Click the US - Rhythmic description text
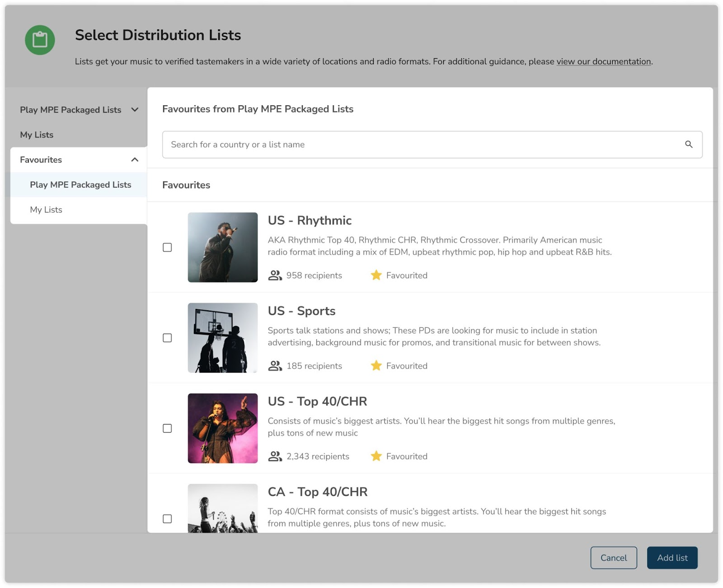 440,246
